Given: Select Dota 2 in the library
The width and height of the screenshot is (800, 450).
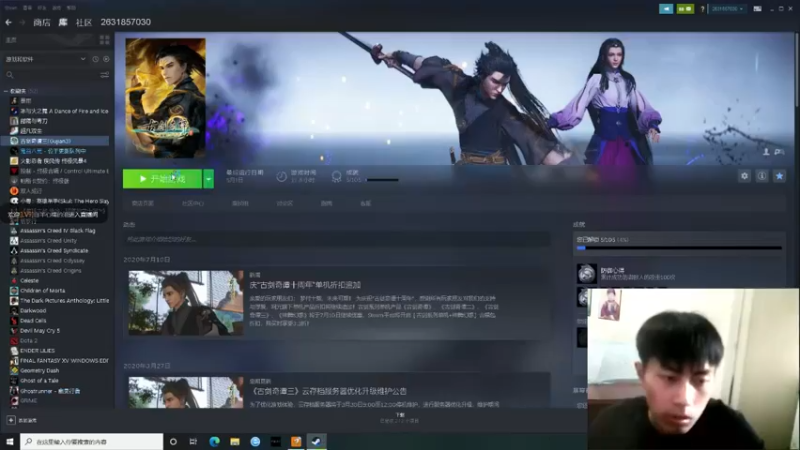Looking at the screenshot, I should point(29,341).
